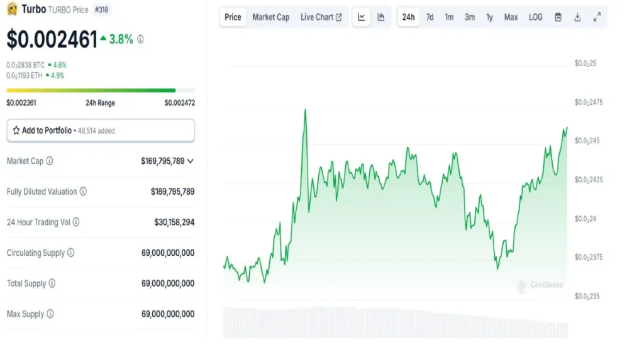Viewport: 644px width, 362px height.
Task: Show Circulating Supply info icon
Action: [x=70, y=253]
